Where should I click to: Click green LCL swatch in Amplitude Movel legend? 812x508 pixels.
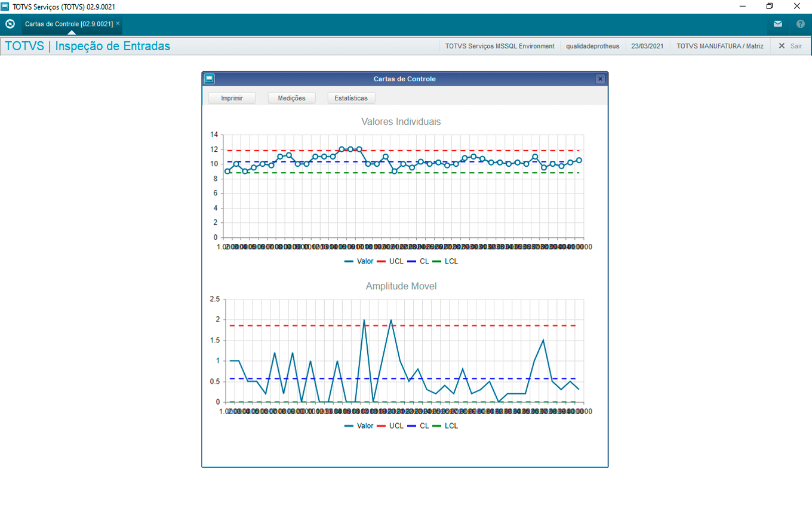[437, 426]
